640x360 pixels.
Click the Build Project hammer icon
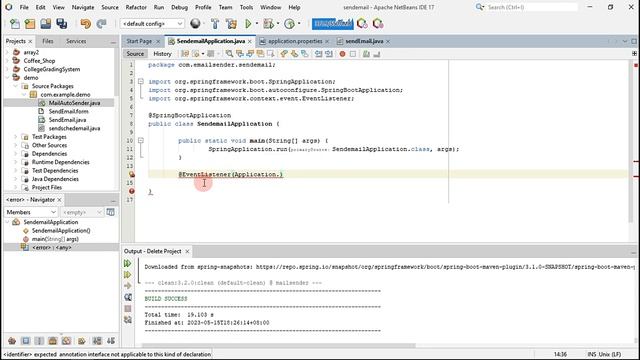(215, 24)
